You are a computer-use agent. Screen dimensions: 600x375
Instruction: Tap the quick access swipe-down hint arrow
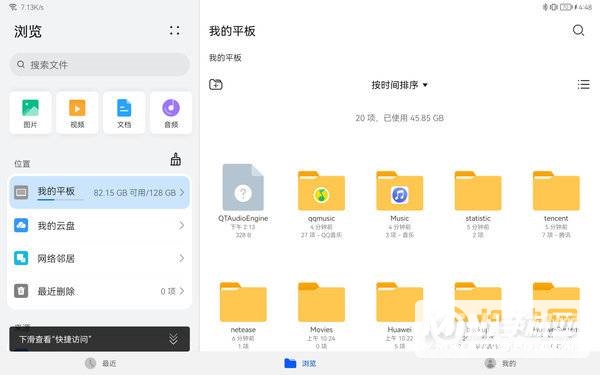173,339
